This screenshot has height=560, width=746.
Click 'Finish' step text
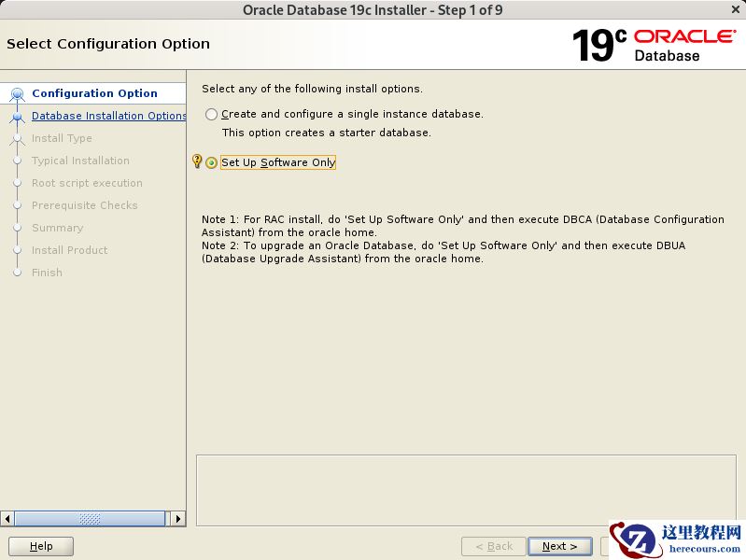[x=47, y=273]
